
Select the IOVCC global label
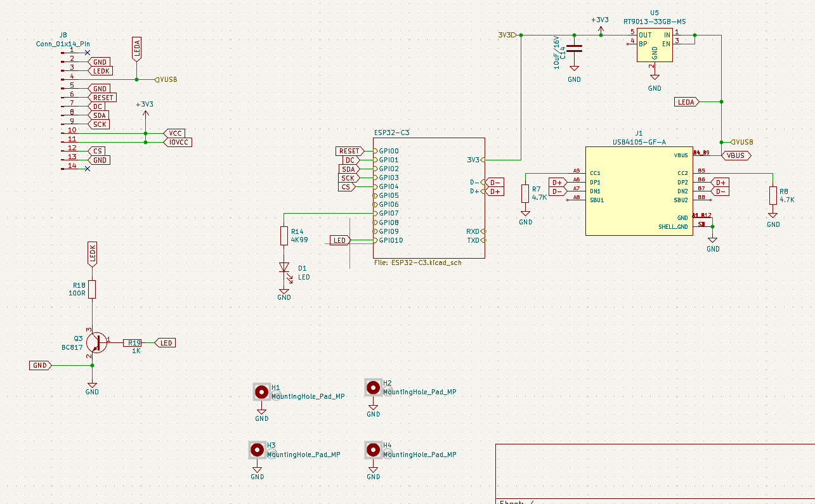(178, 142)
